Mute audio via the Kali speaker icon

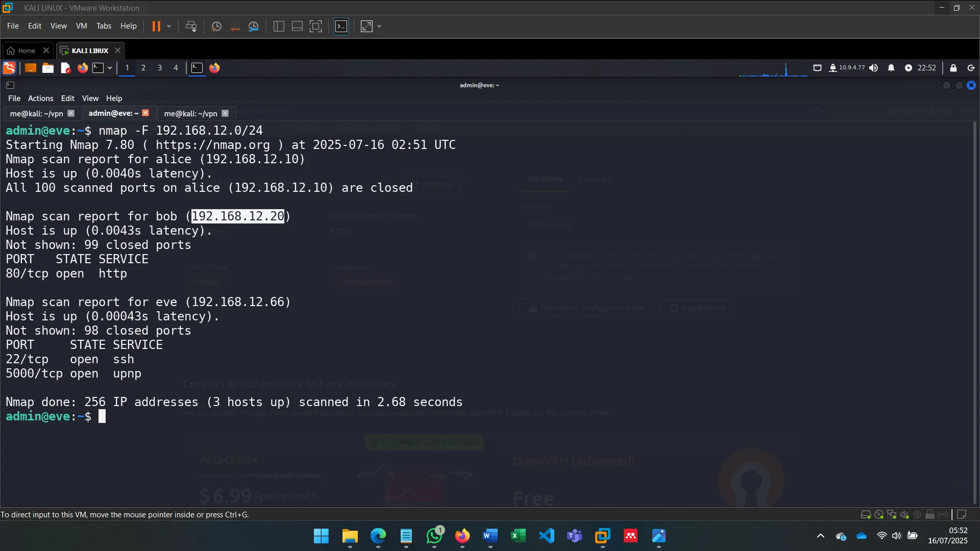[x=874, y=68]
